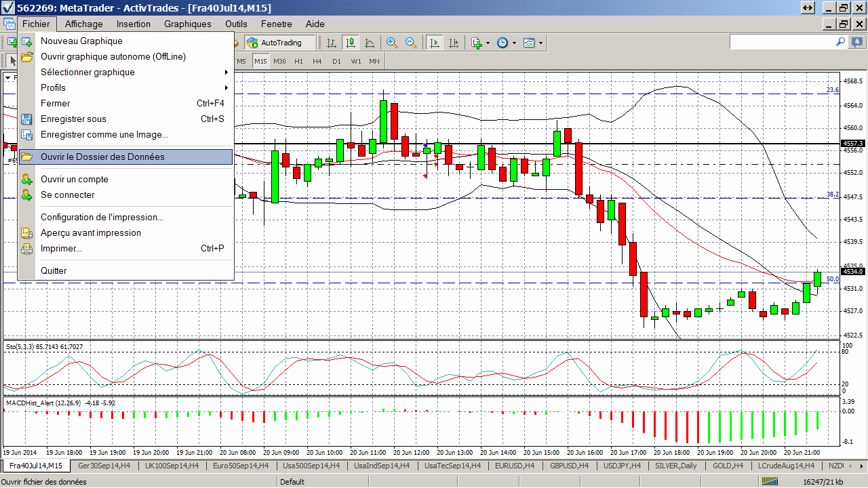Switch to the Euro50Sep14,H4 chart tab
The image size is (868, 488).
(x=241, y=466)
